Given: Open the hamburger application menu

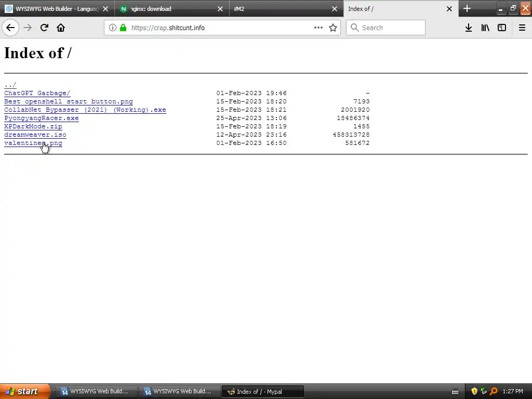Looking at the screenshot, I should pos(522,28).
